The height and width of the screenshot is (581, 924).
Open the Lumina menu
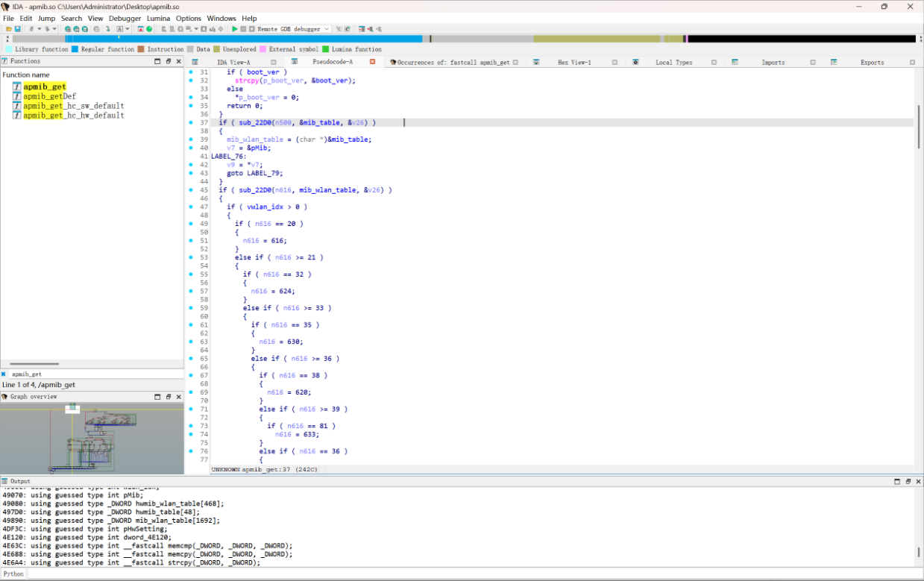click(x=158, y=18)
